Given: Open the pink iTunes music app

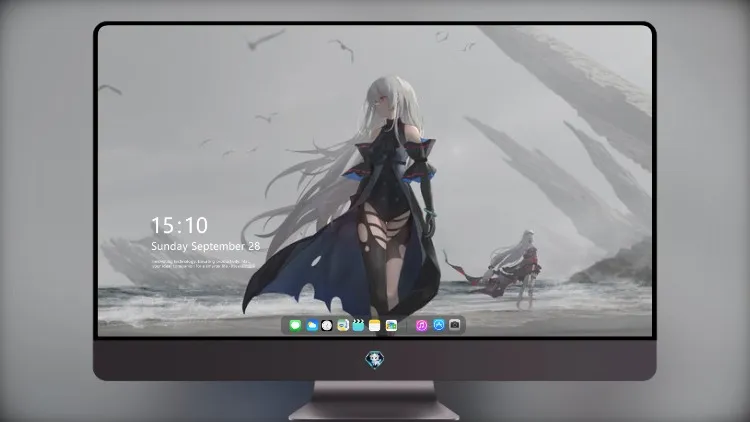Looking at the screenshot, I should 421,326.
